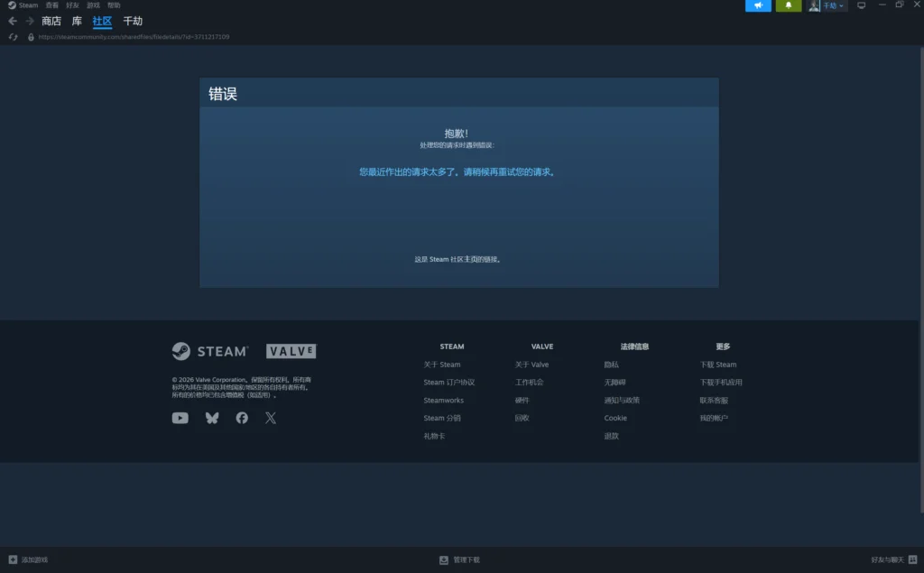Click the 抱歉! text
This screenshot has width=924, height=573.
456,134
